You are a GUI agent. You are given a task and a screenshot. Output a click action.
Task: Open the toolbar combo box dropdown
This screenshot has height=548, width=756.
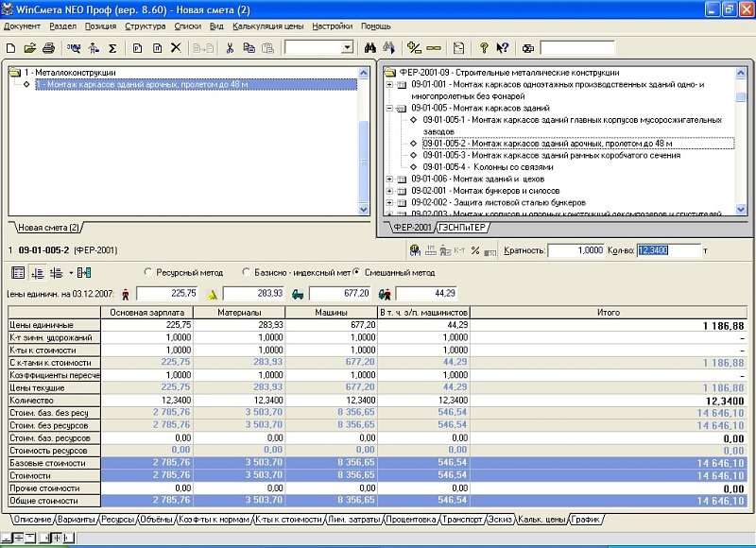pos(347,48)
